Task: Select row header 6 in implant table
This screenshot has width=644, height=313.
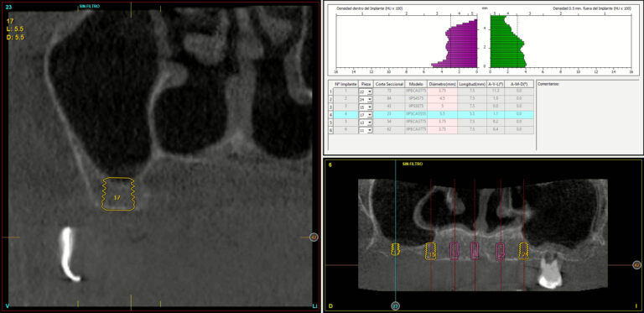Action: pyautogui.click(x=330, y=130)
